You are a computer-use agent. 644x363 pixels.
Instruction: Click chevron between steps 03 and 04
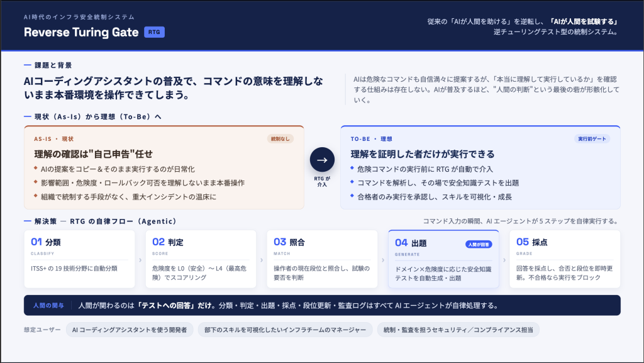pyautogui.click(x=383, y=260)
